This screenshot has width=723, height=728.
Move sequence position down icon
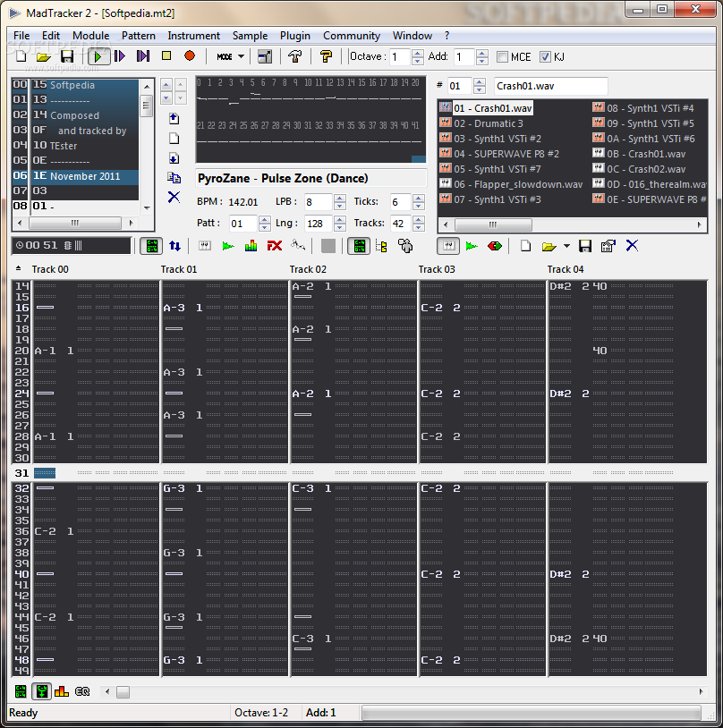[174, 158]
